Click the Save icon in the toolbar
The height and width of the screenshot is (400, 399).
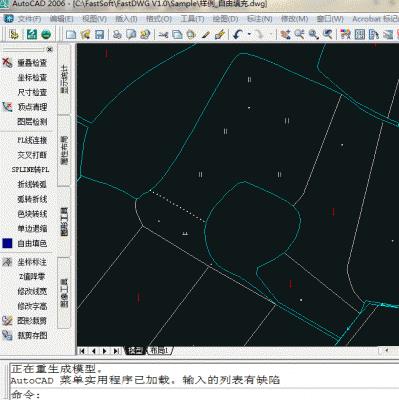click(x=99, y=34)
